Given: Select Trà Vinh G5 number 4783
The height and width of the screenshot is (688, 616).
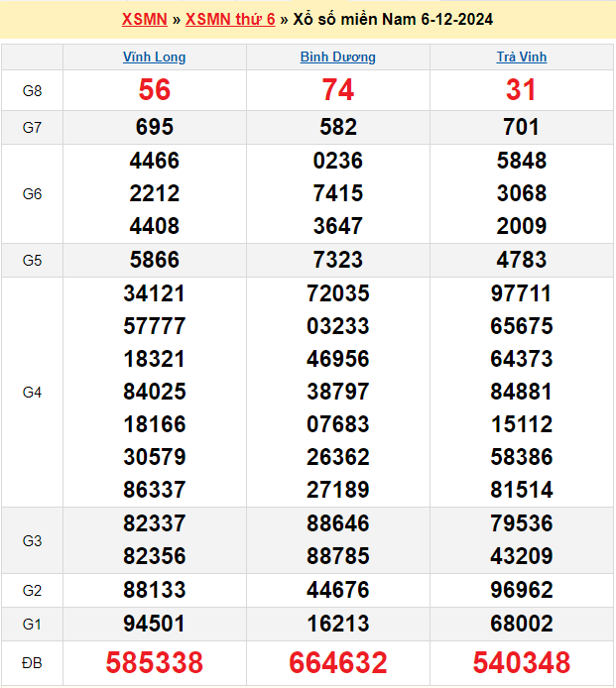Looking at the screenshot, I should [x=522, y=260].
